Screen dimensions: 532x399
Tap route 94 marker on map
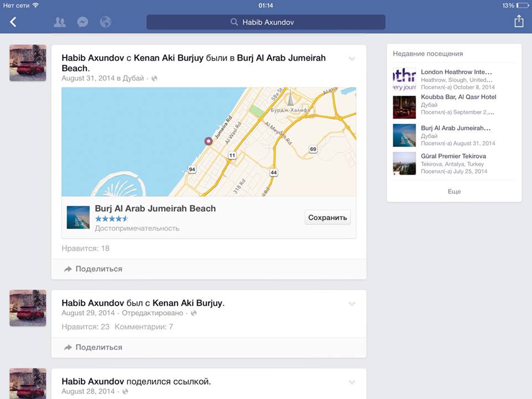192,170
